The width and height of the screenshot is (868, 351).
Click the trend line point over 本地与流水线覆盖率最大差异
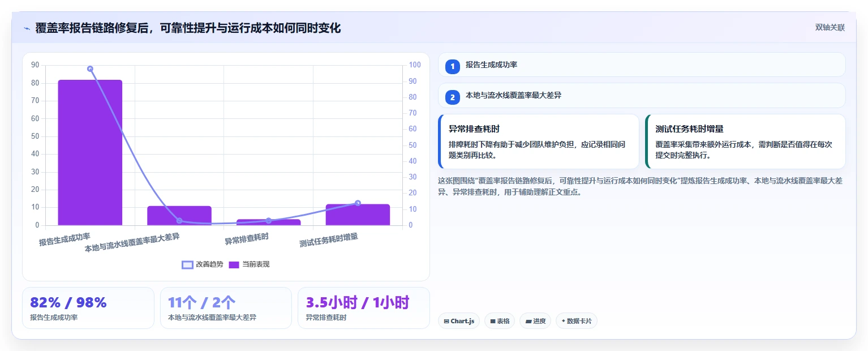pyautogui.click(x=179, y=221)
